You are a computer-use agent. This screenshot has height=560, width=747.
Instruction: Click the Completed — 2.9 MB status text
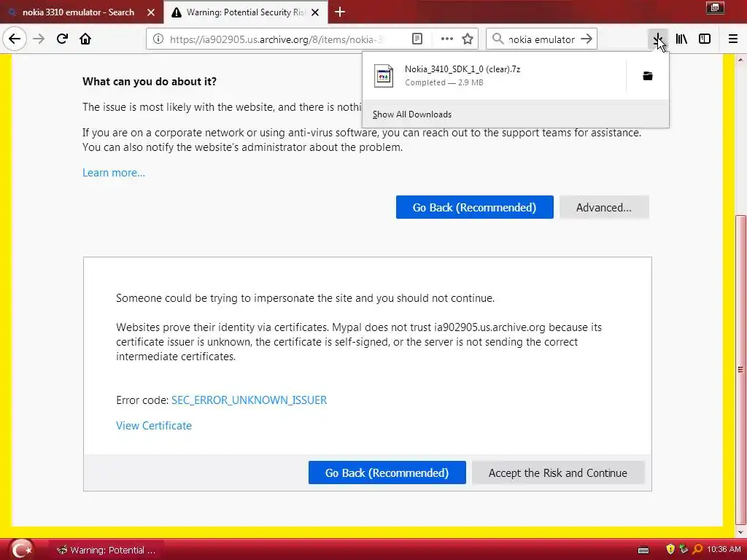444,82
